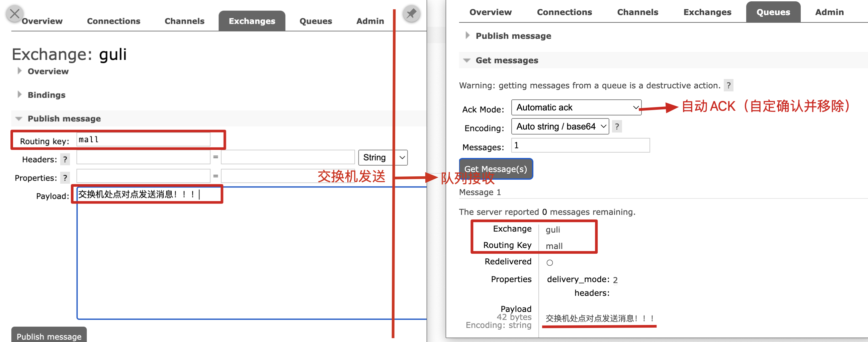Expand Publish message in the Queues panel
This screenshot has height=342, width=868.
513,36
